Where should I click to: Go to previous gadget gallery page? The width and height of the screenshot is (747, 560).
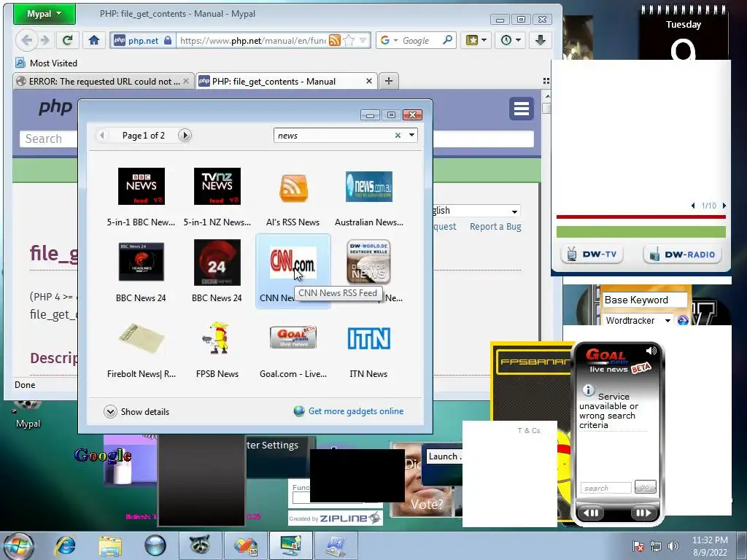(101, 136)
